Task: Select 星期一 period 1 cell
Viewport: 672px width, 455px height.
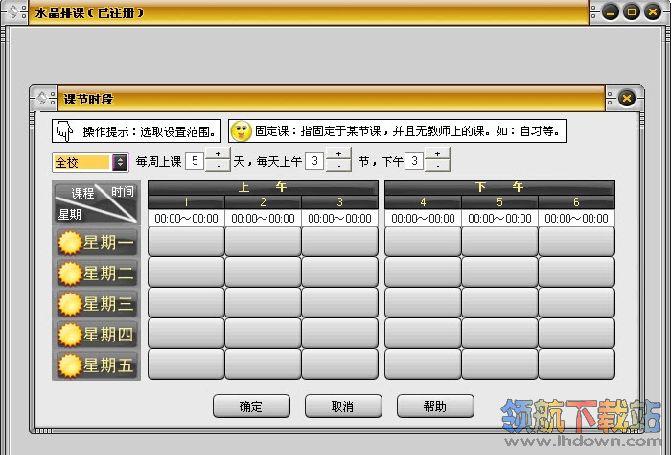Action: 186,242
